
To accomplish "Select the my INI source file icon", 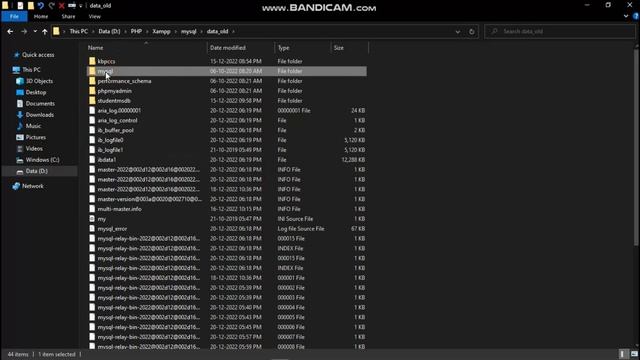I will click(x=92, y=219).
